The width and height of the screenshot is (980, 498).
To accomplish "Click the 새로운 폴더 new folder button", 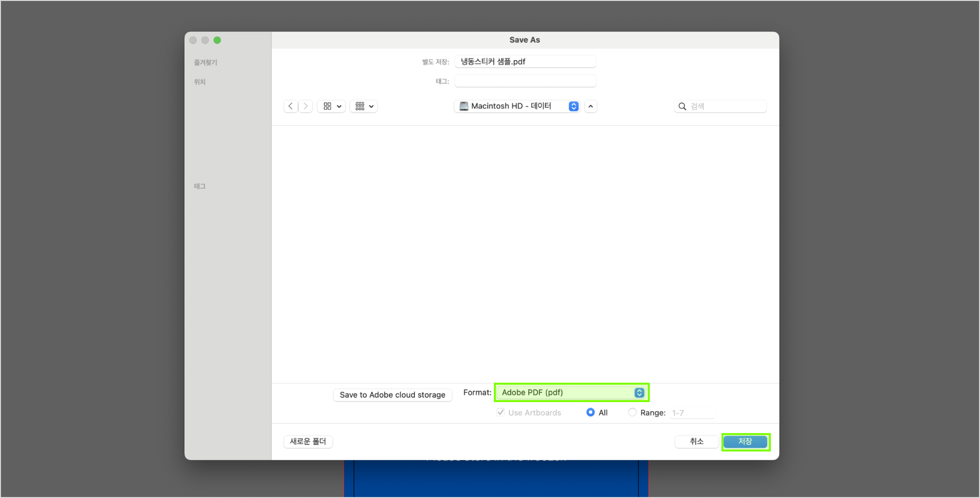I will 308,442.
